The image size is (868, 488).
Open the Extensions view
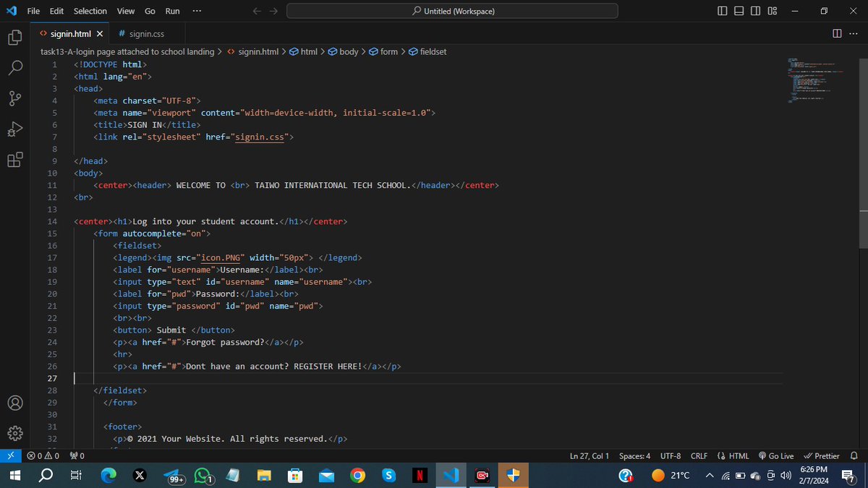click(16, 160)
